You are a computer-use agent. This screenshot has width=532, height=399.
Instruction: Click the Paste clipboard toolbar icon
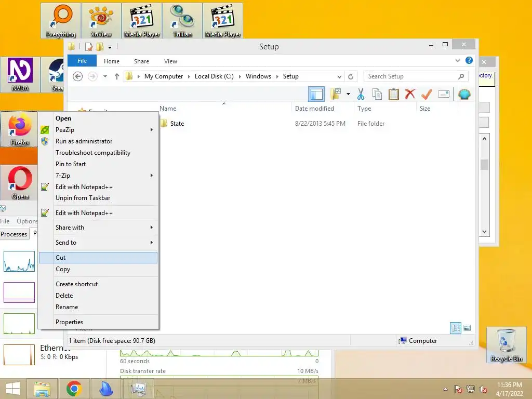click(x=394, y=94)
